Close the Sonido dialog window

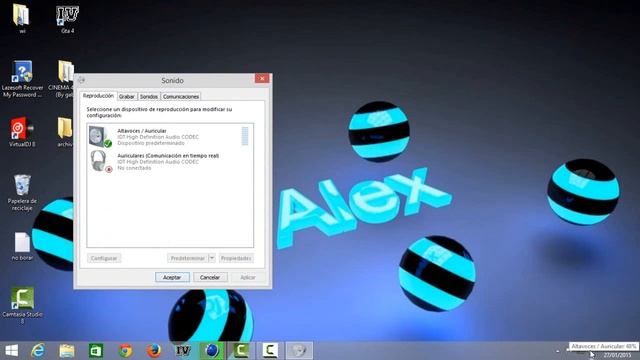coord(262,78)
